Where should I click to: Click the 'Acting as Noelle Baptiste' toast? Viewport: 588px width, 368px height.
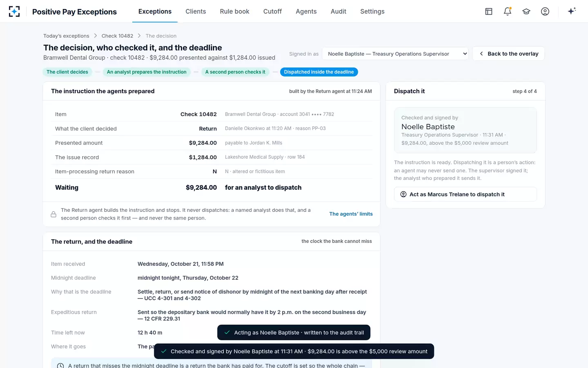coord(294,332)
